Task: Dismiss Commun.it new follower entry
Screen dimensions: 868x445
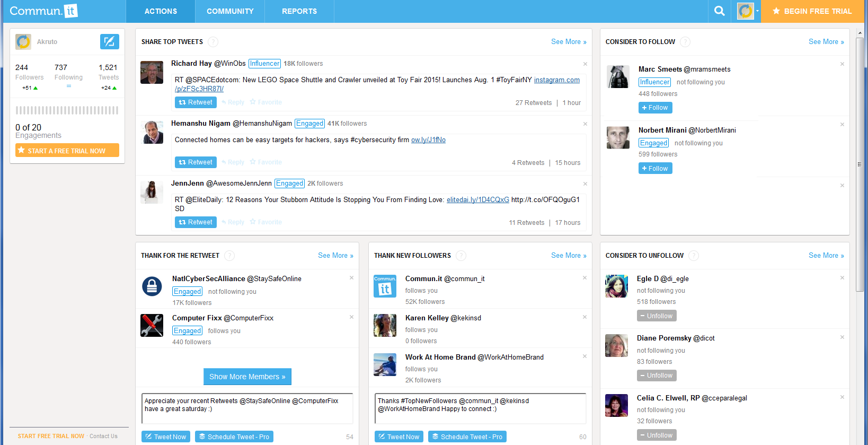Action: coord(584,278)
